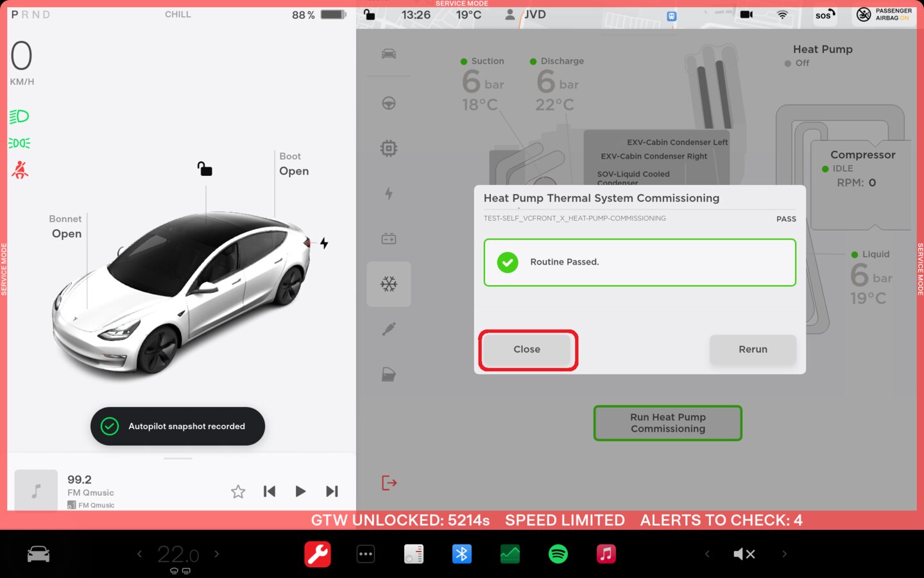This screenshot has height=578, width=924.
Task: Favorite the 99.2 FM Qmusic station
Action: tap(238, 491)
